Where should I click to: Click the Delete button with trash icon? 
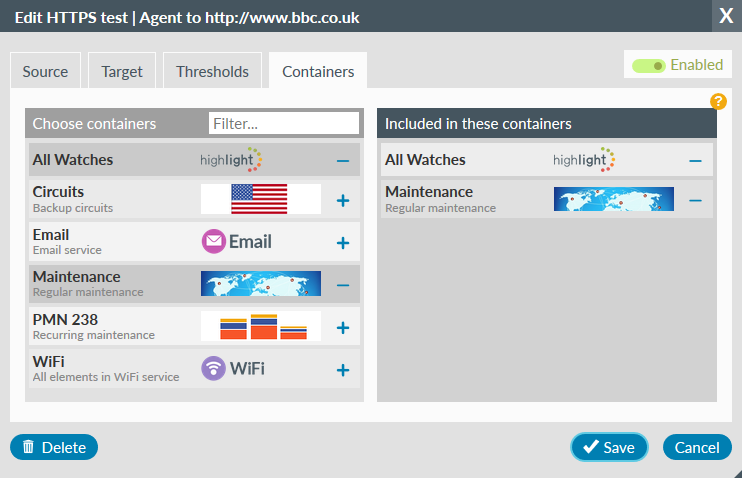(x=54, y=447)
